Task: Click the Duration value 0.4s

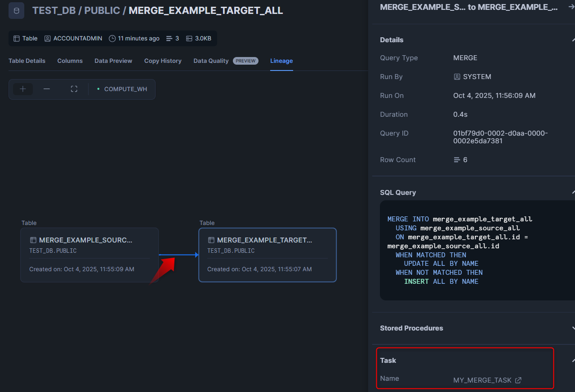Action: click(460, 115)
